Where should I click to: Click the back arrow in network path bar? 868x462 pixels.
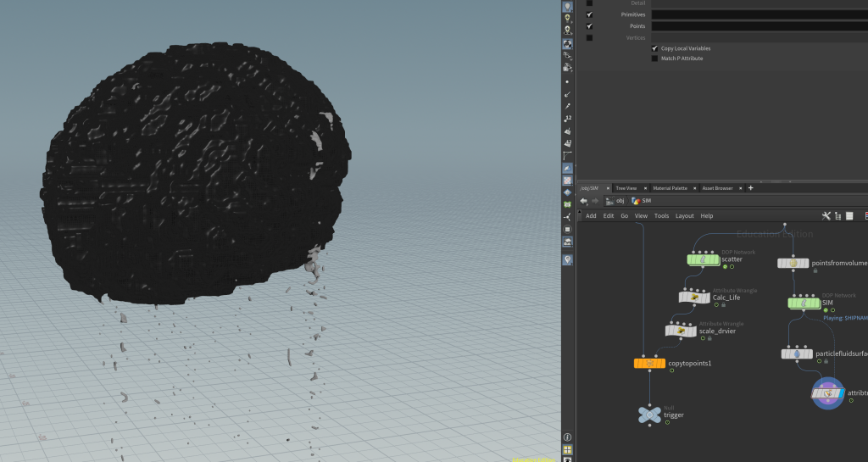pos(584,201)
